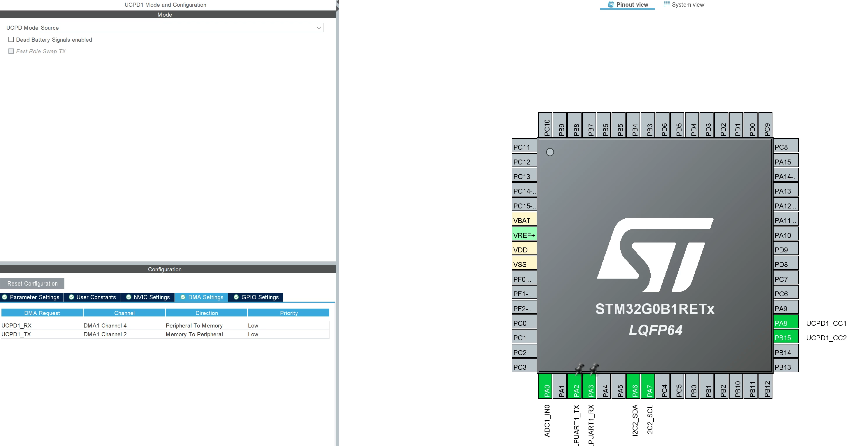Click pin PA5 on the bottom row
The image size is (868, 446).
619,386
